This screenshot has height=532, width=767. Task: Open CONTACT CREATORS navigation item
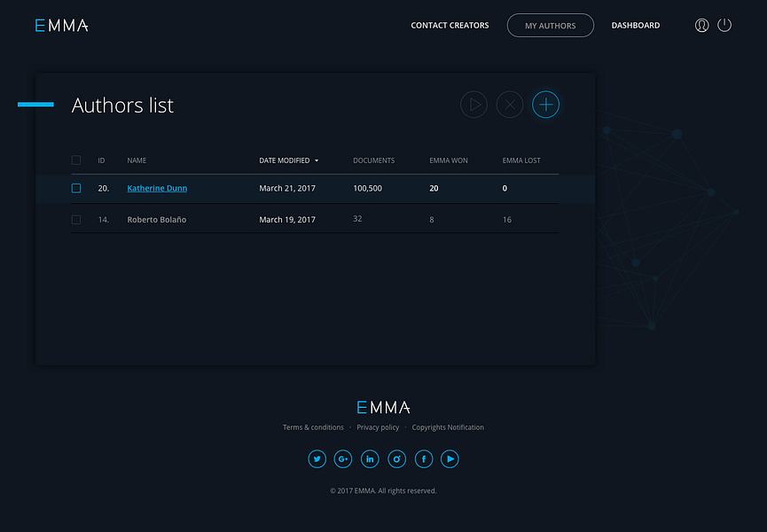point(450,25)
